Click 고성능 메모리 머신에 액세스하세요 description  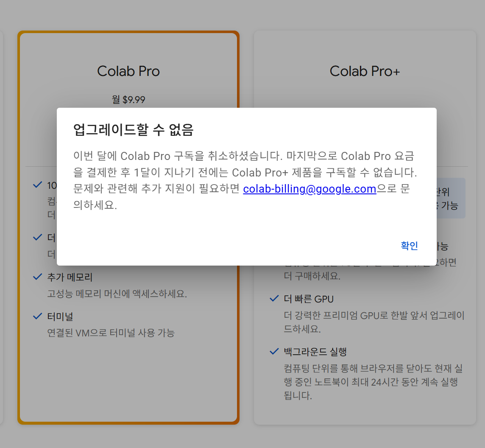point(117,294)
